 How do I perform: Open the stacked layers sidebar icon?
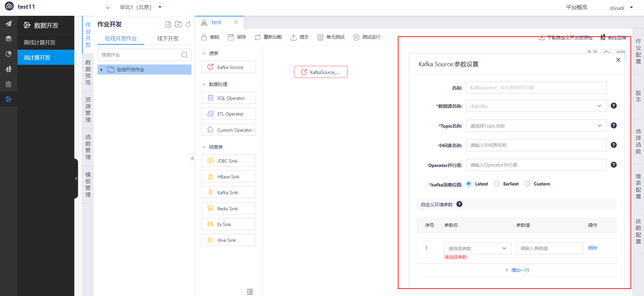point(8,39)
